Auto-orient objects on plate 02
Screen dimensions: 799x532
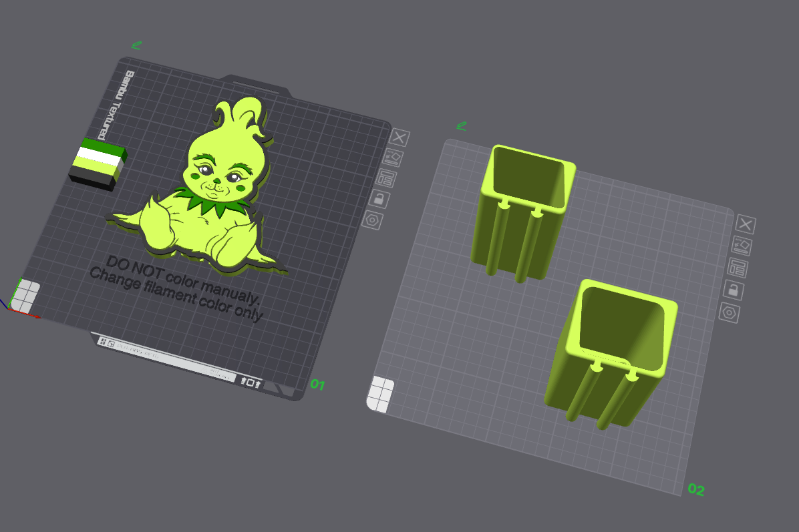click(x=742, y=246)
